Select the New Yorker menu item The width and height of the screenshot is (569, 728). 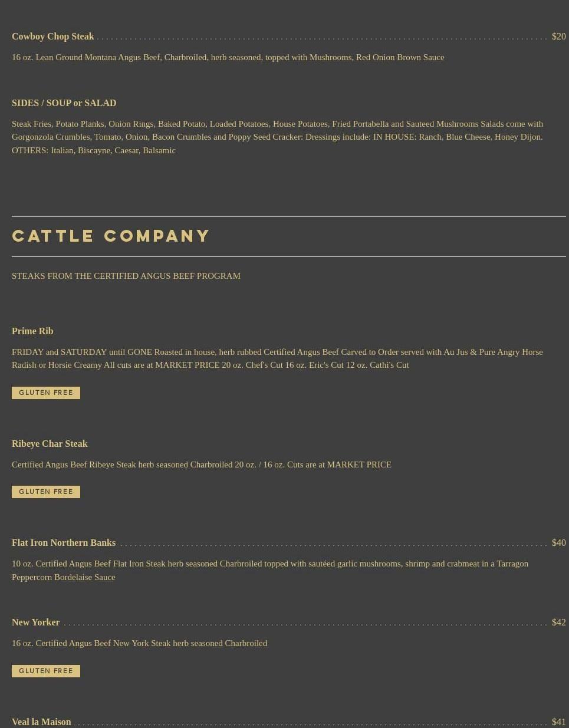point(36,622)
